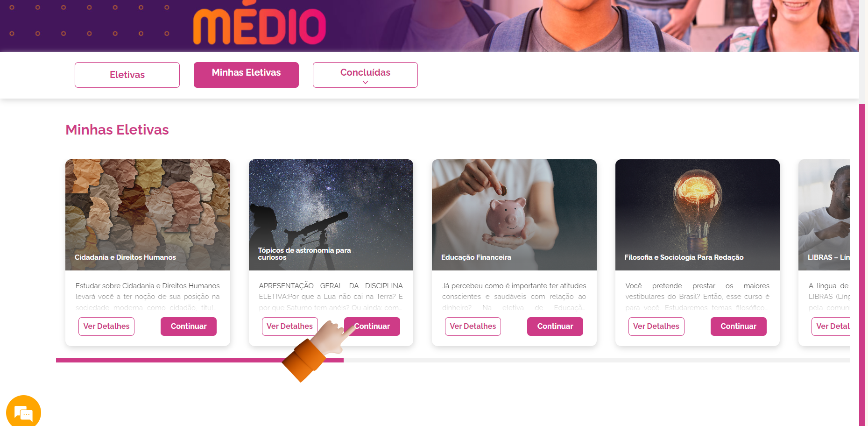This screenshot has height=426, width=868.
Task: Open Ver Detalhes for Filosofia e Sociologia
Action: click(656, 327)
